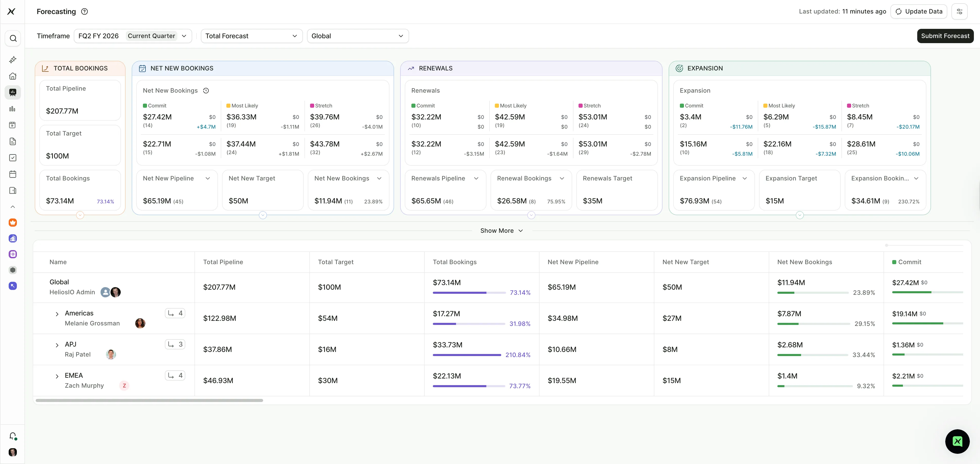Expand the Total Bookings panel with its bottom chevron circle
The image size is (980, 464).
(x=80, y=215)
